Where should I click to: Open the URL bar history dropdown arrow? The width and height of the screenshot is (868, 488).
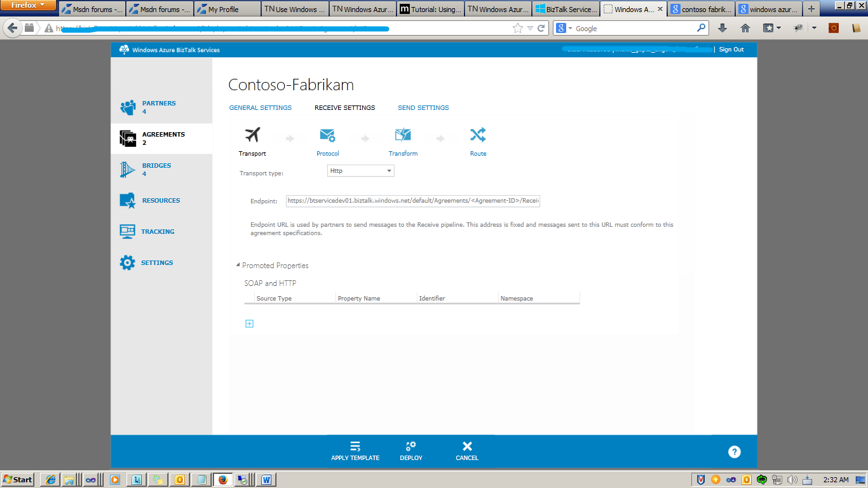(530, 28)
